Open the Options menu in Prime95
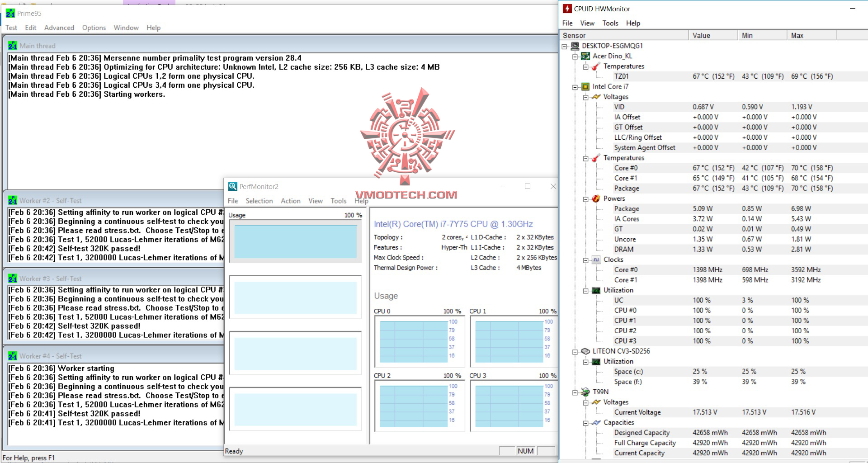This screenshot has height=463, width=868. point(94,28)
